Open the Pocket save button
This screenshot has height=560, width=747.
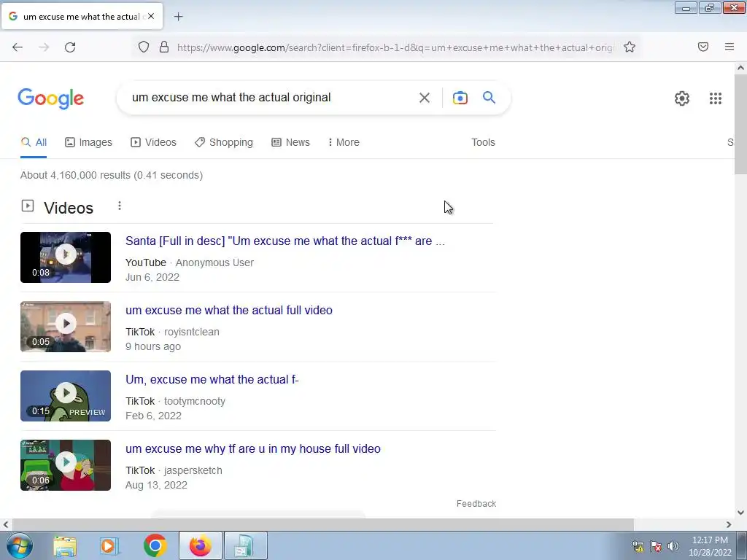[703, 47]
